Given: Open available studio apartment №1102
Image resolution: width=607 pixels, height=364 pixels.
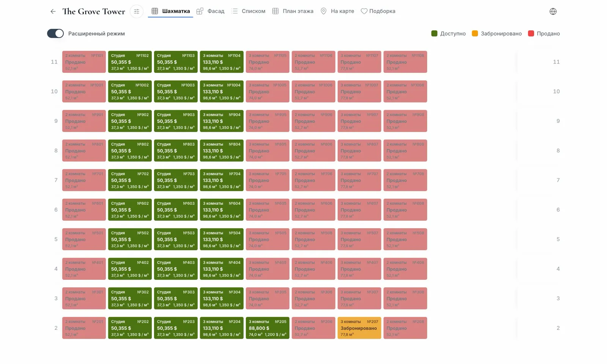Looking at the screenshot, I should coord(130,62).
